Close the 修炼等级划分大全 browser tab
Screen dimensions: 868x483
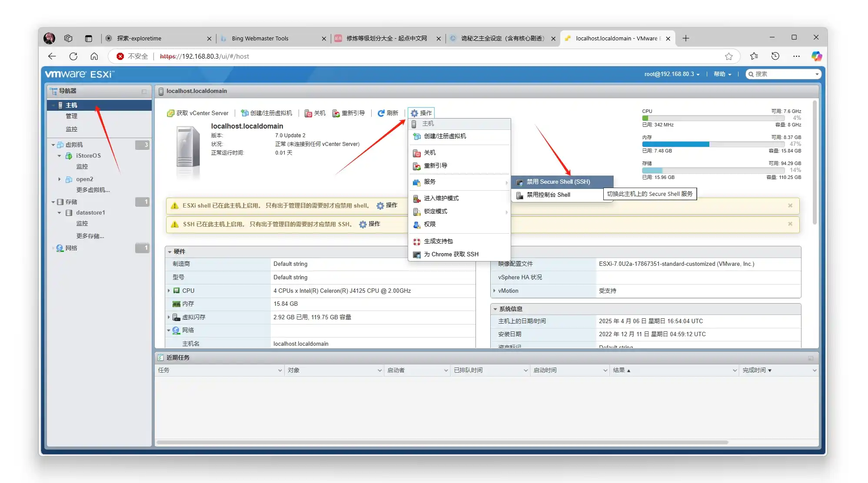tap(439, 38)
